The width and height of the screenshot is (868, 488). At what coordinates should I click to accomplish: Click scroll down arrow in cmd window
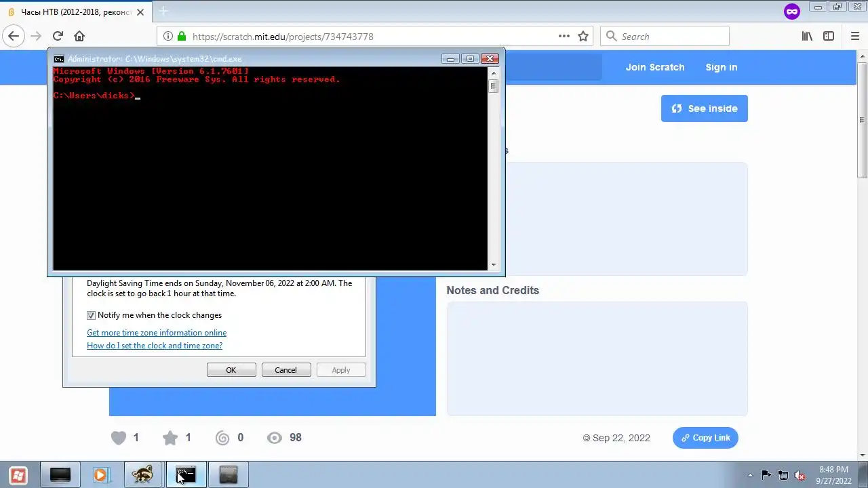(493, 265)
